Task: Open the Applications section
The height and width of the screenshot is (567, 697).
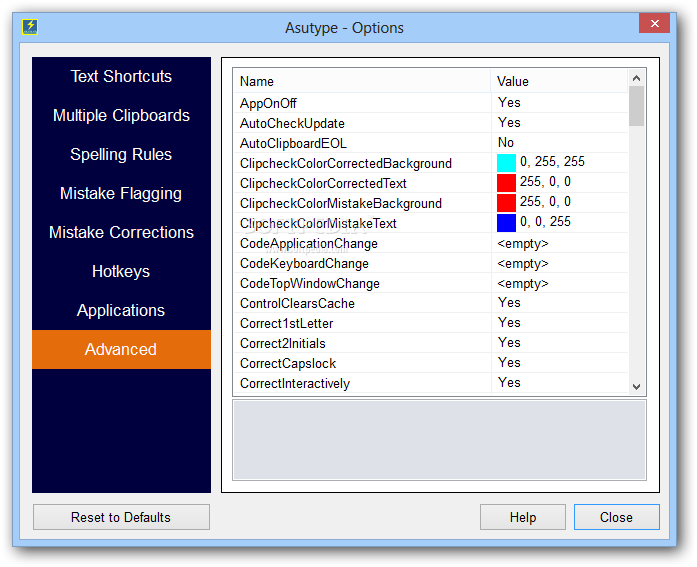Action: tap(121, 311)
